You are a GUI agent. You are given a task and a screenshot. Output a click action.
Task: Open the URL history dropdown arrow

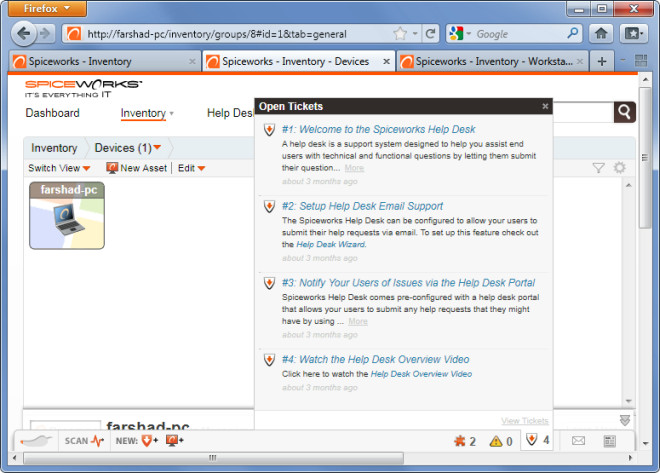click(415, 33)
